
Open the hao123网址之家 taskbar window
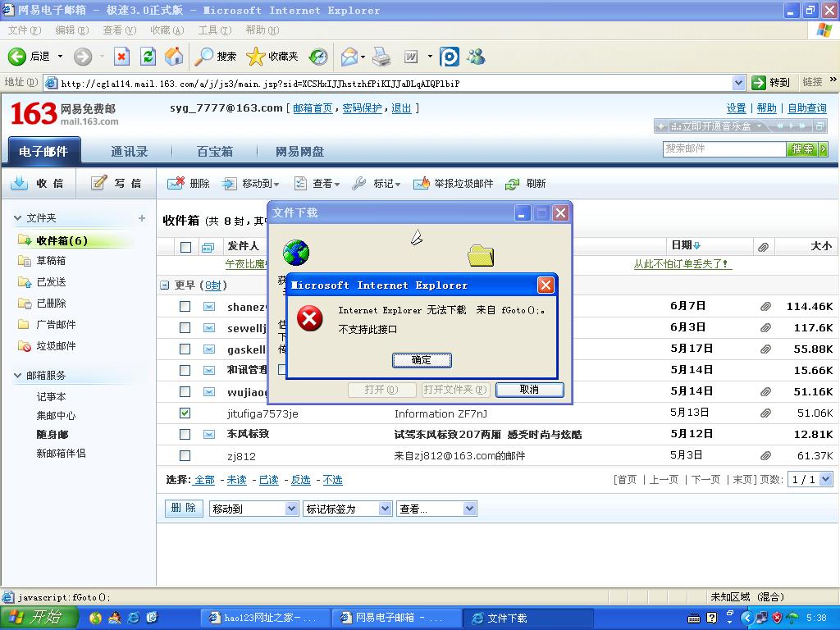[264, 618]
